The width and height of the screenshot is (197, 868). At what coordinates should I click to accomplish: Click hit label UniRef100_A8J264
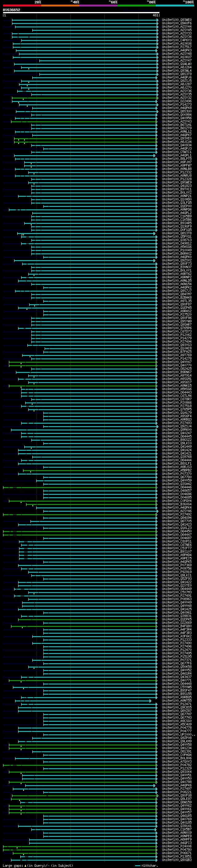pyautogui.click(x=177, y=67)
